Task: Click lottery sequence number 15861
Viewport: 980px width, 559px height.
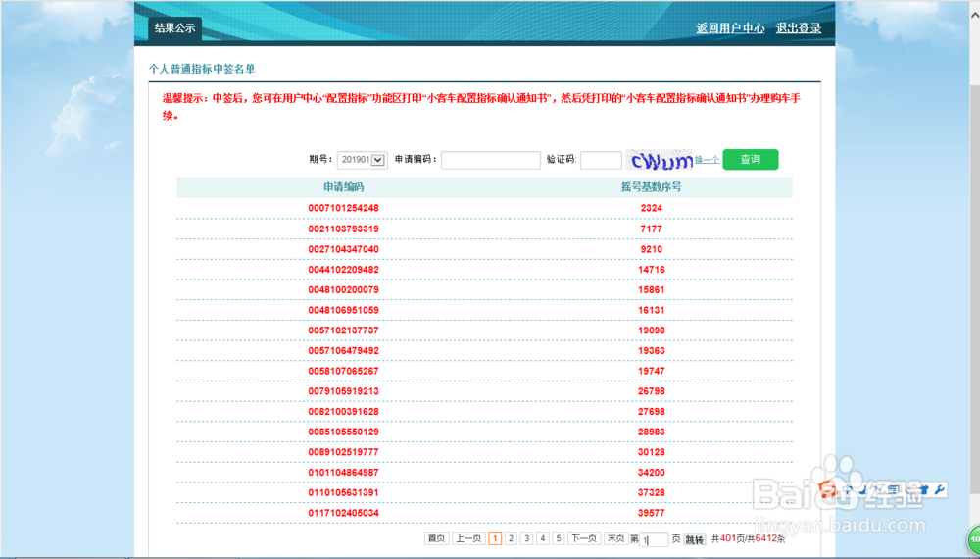Action: coord(652,289)
